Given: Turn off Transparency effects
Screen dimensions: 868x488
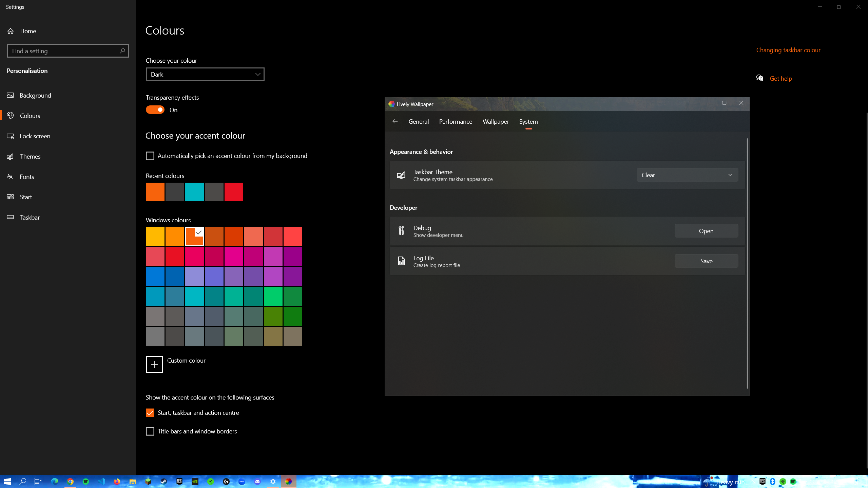Looking at the screenshot, I should coord(155,109).
